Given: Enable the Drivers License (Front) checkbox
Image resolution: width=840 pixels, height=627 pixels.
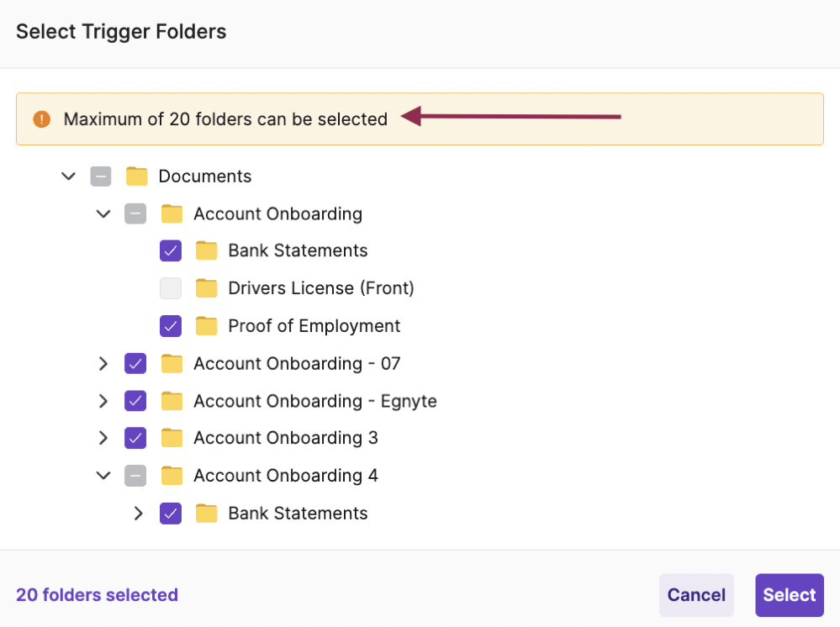Looking at the screenshot, I should [x=171, y=288].
